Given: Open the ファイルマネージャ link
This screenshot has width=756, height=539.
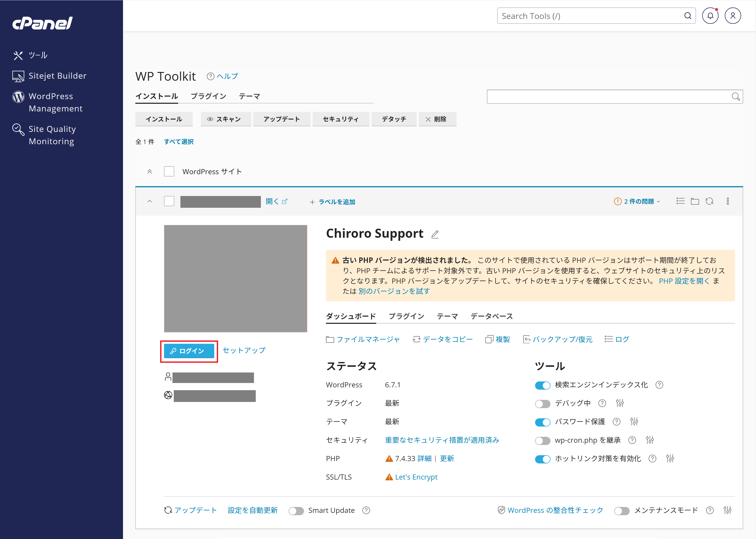Looking at the screenshot, I should [x=363, y=339].
